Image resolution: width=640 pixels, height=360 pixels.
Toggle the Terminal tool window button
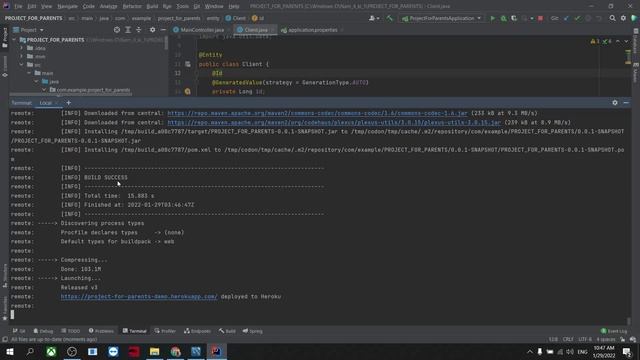click(x=134, y=331)
